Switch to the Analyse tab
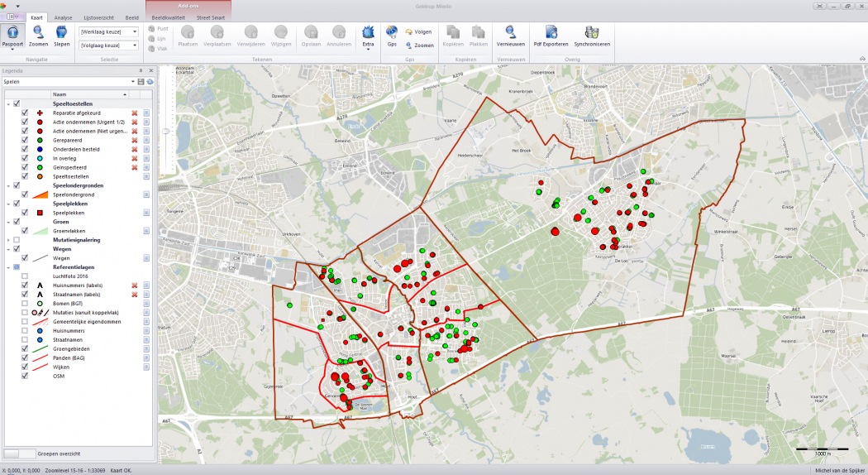Viewport: 868px width, 475px height. pos(63,17)
